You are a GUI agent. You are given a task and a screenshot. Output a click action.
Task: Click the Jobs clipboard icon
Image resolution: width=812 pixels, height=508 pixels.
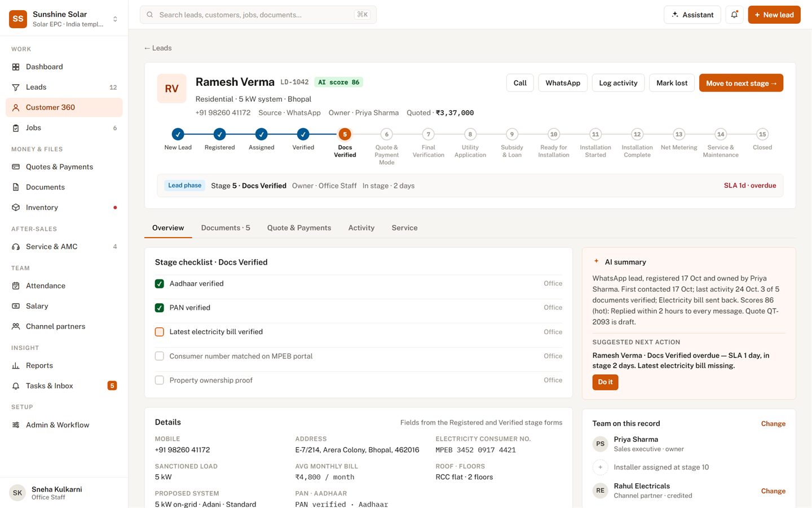pyautogui.click(x=16, y=128)
